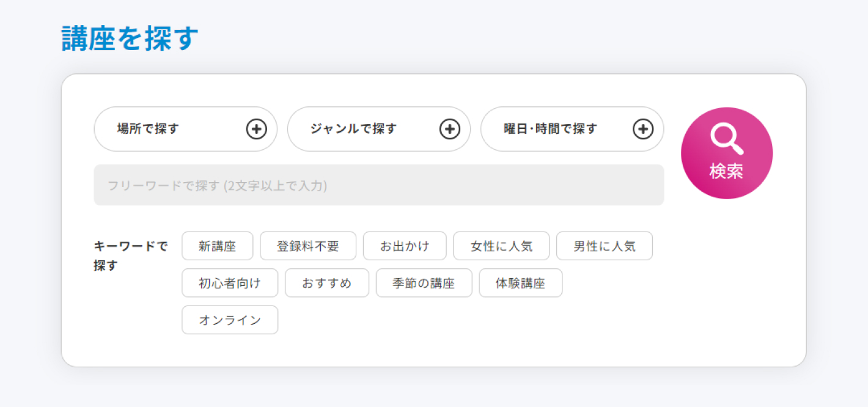
Task: Choose the お出かけ keyword tag
Action: coord(405,246)
